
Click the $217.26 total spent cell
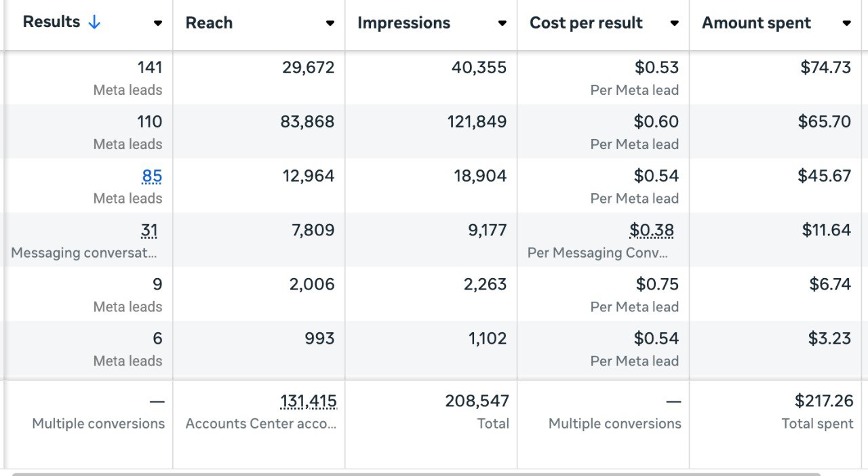click(823, 401)
